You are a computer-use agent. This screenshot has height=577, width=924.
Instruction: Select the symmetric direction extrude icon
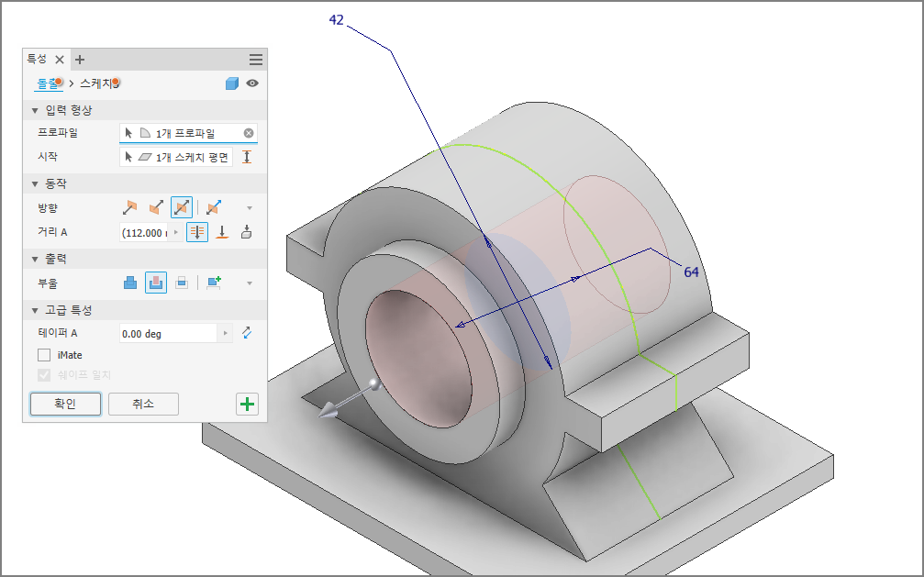[182, 207]
